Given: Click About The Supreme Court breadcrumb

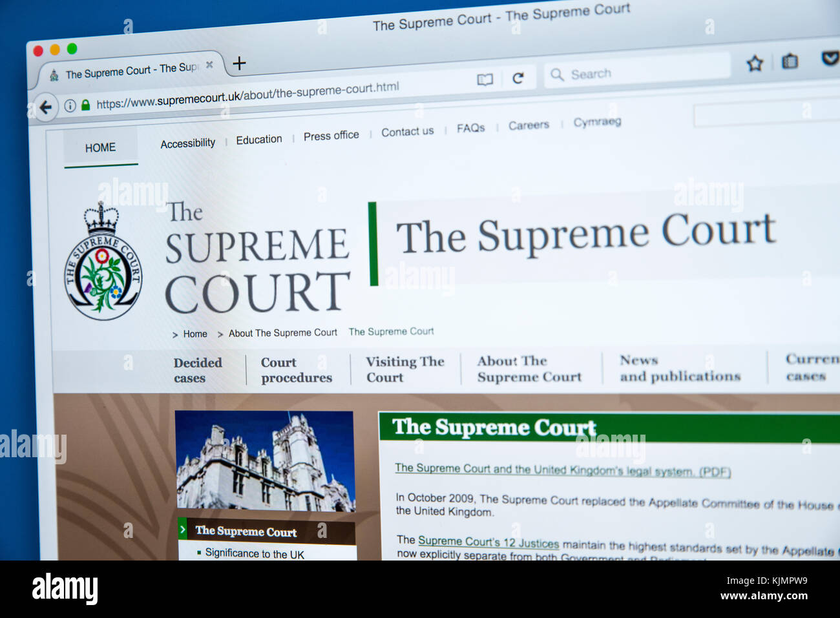Looking at the screenshot, I should 283,333.
